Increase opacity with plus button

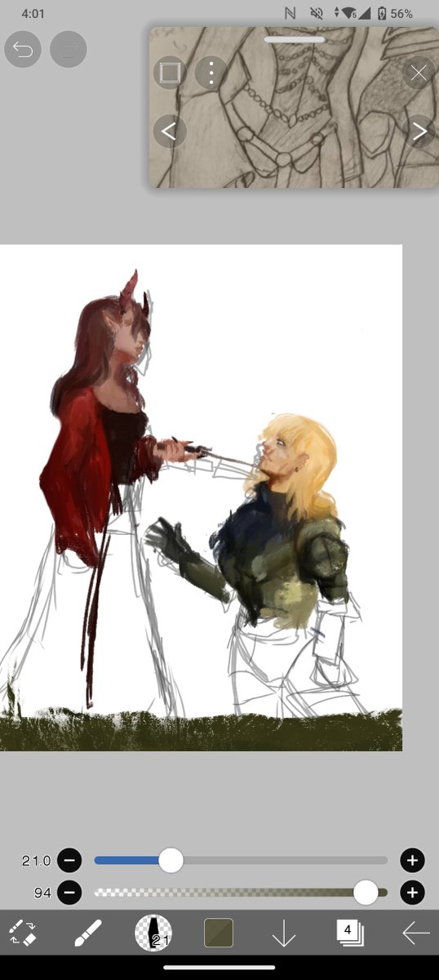[x=412, y=893]
